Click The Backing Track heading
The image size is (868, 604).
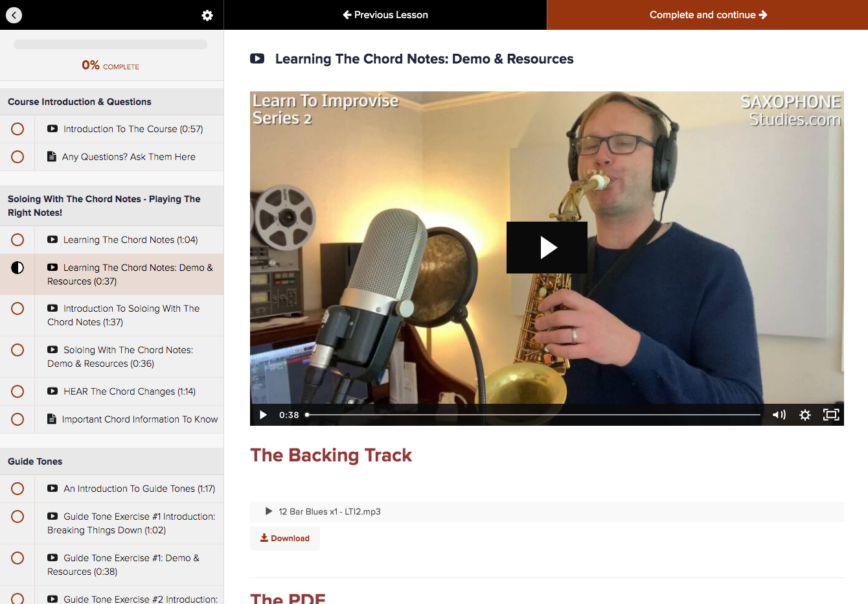[x=331, y=455]
